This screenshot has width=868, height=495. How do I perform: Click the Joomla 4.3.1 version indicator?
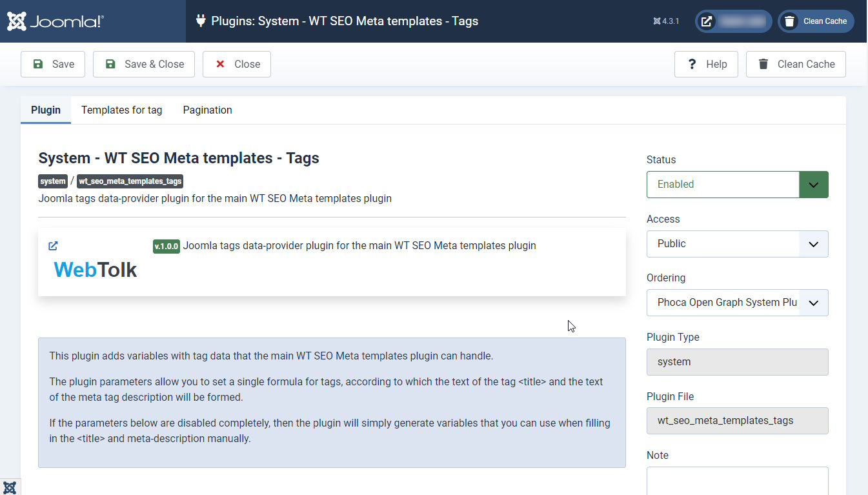(666, 21)
